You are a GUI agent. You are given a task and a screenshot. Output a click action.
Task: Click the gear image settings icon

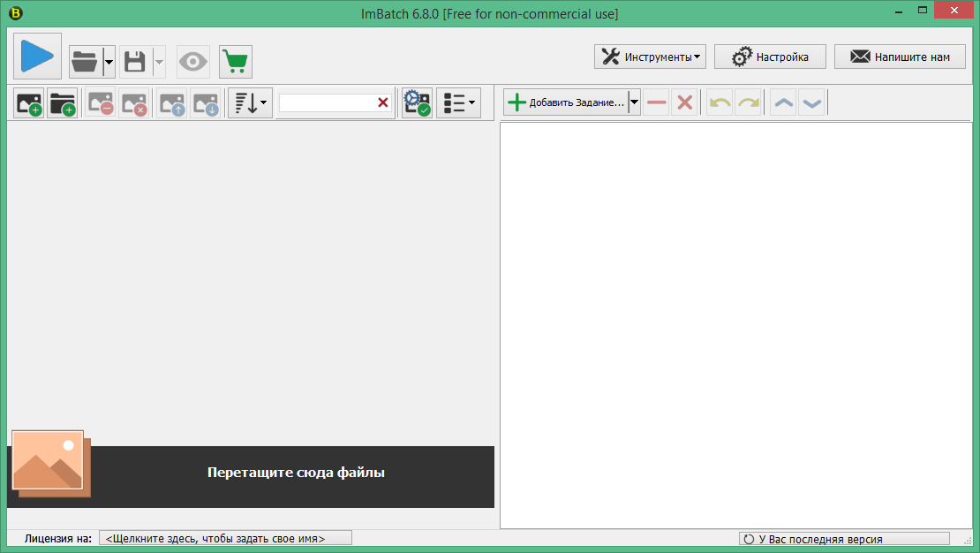[x=416, y=103]
